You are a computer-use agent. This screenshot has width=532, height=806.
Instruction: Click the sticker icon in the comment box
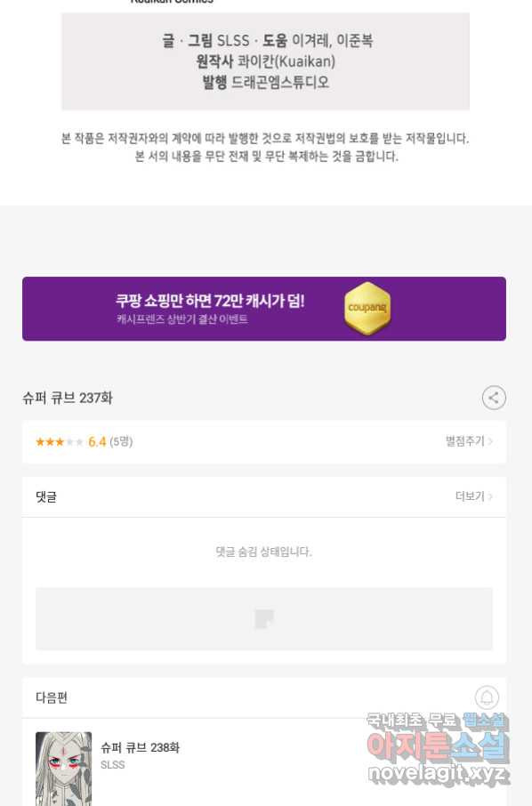264,619
